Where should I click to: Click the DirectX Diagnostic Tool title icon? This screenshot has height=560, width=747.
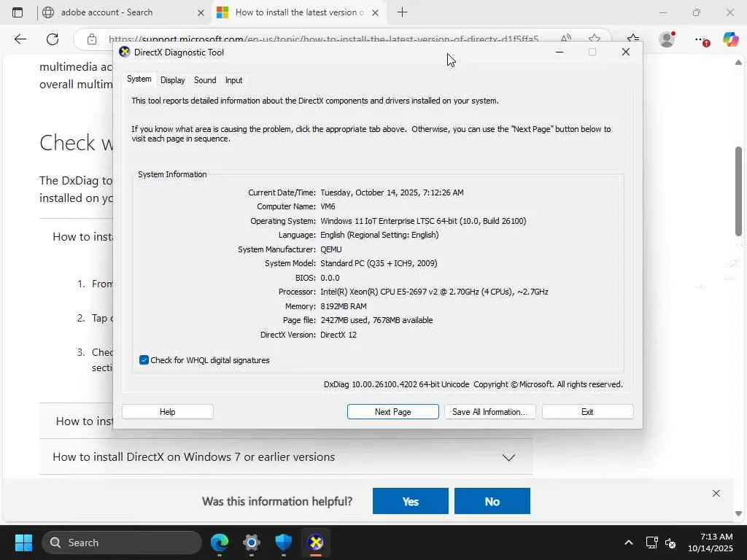tap(124, 52)
